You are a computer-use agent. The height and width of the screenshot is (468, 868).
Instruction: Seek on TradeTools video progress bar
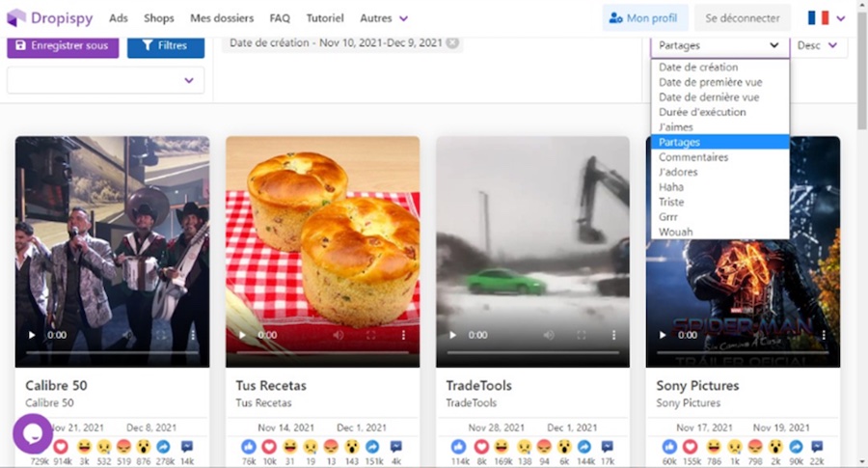coord(532,352)
